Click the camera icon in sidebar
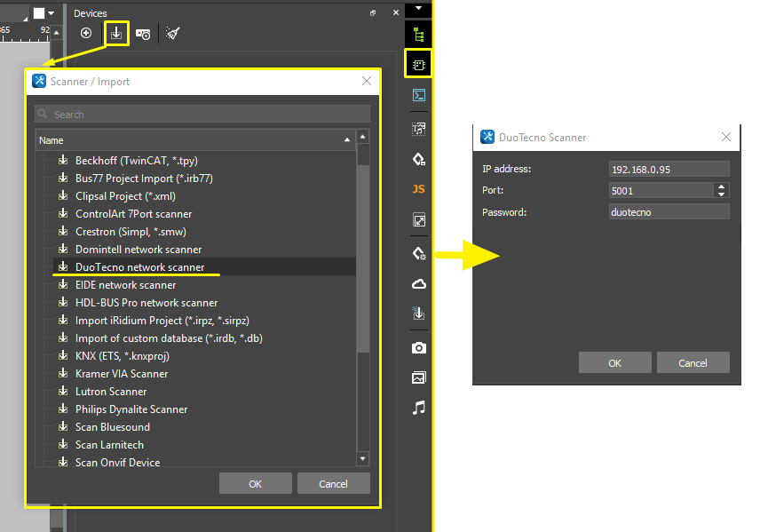Image resolution: width=768 pixels, height=532 pixels. point(419,347)
